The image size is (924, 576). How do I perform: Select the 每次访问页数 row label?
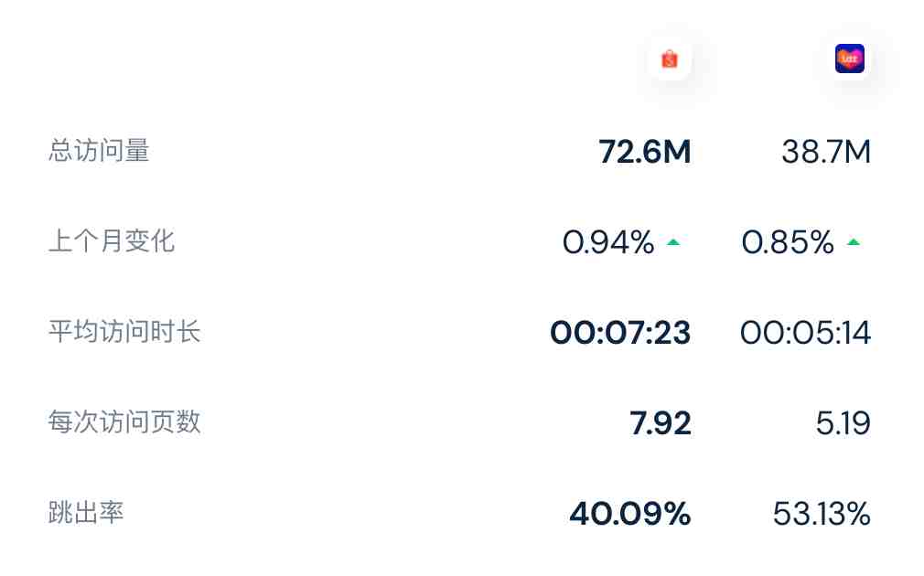[x=124, y=422]
